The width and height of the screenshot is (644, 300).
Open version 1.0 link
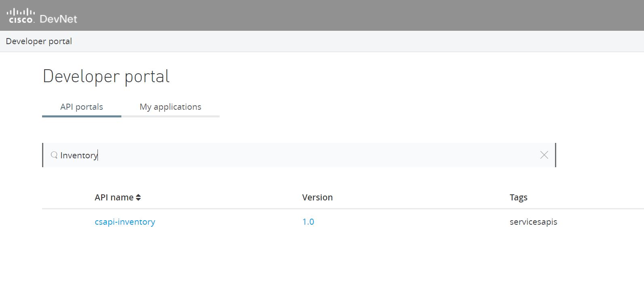click(308, 222)
